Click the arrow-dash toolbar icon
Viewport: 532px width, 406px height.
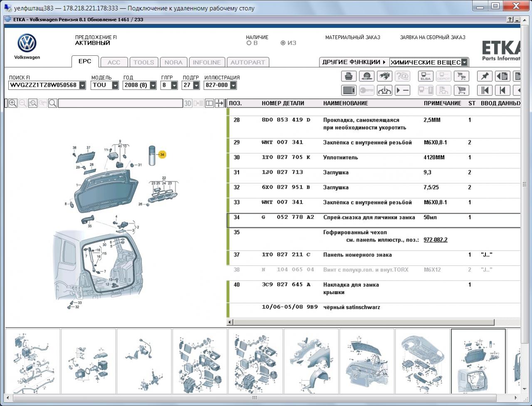402,90
